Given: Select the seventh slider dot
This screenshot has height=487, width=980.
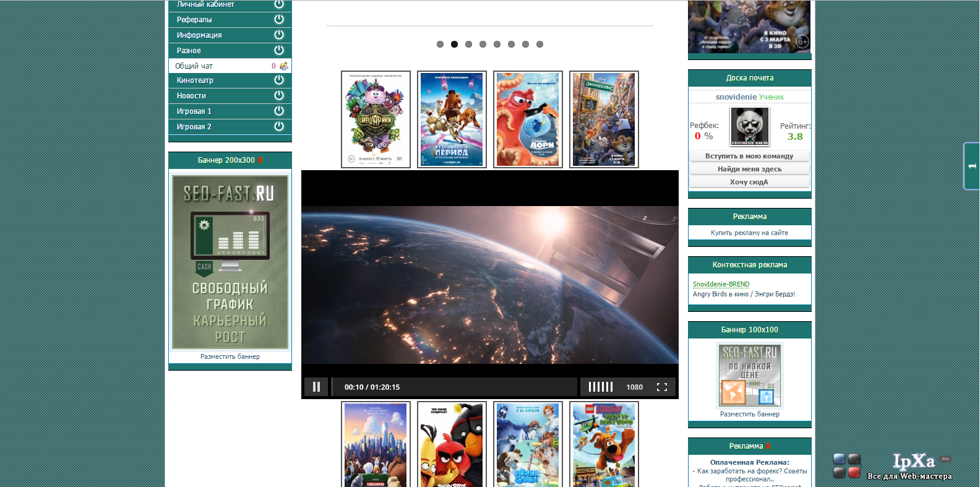Looking at the screenshot, I should pyautogui.click(x=525, y=44).
